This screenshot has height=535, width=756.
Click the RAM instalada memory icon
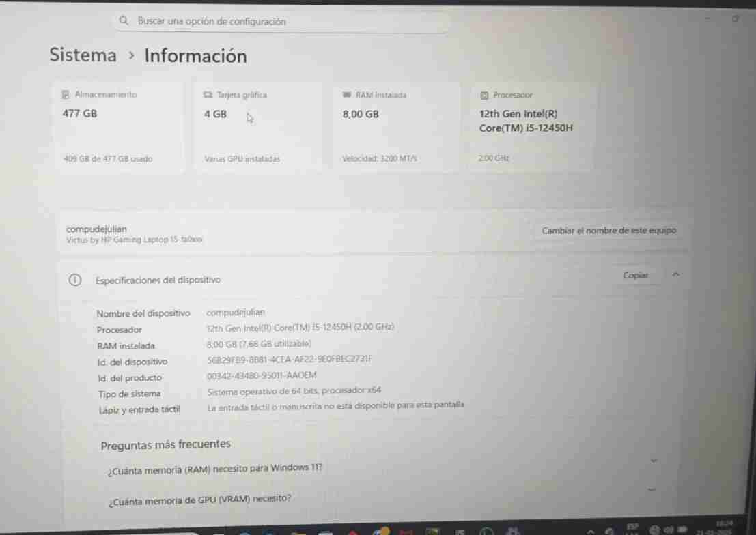pos(347,95)
